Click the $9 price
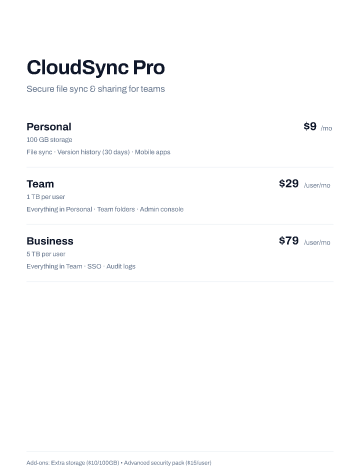 tap(310, 127)
